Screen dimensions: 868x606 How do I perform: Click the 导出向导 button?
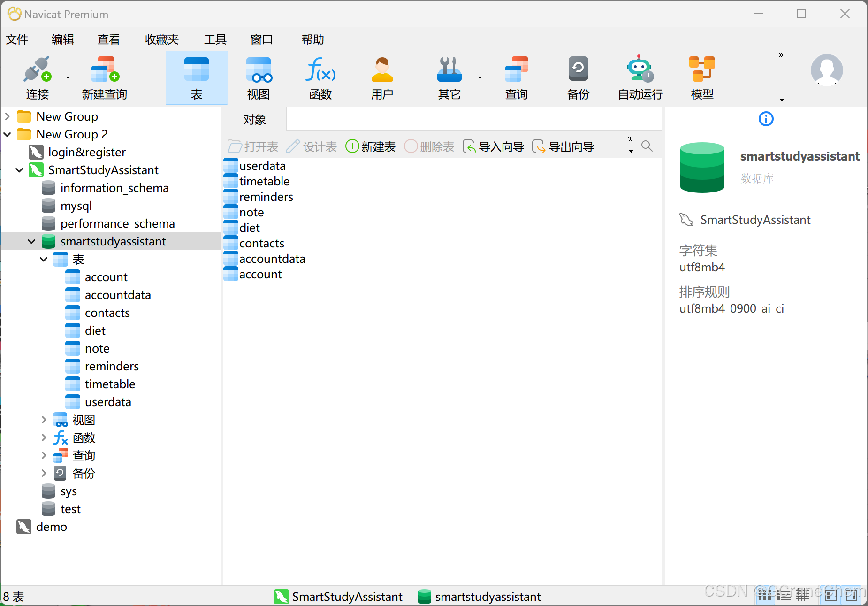[563, 147]
